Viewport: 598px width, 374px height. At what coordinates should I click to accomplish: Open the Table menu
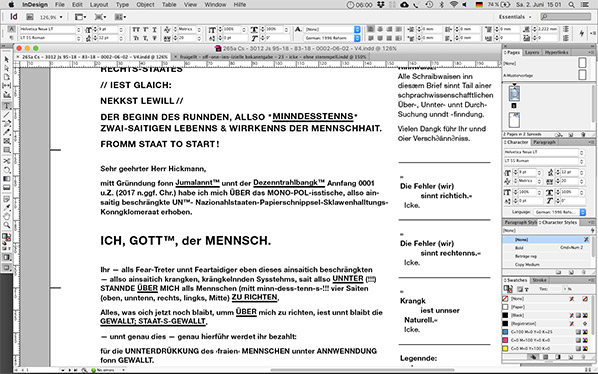pos(169,5)
